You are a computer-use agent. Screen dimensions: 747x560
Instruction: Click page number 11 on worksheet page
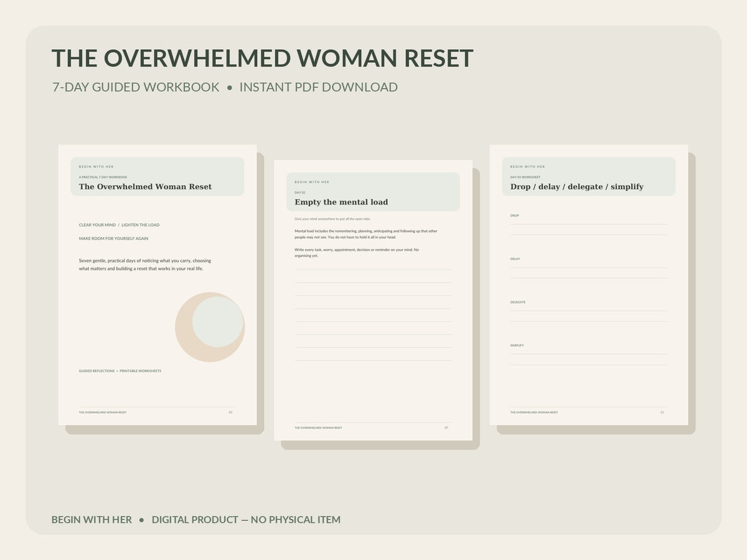click(662, 412)
